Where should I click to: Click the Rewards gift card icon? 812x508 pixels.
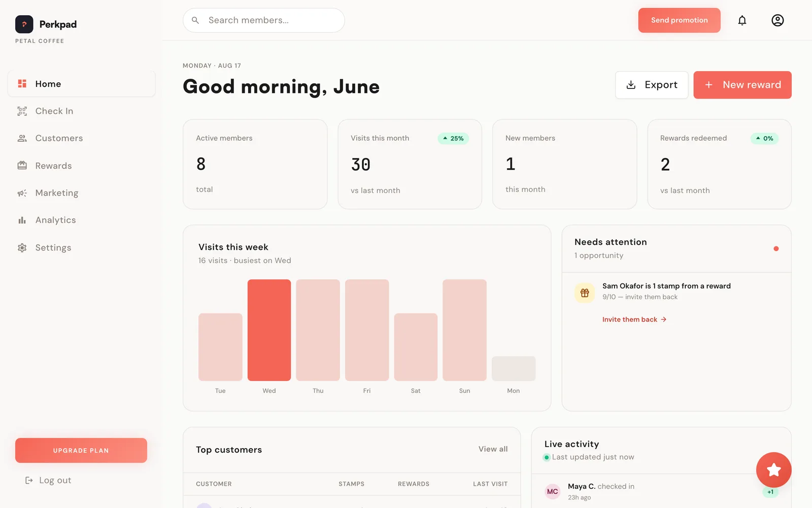[22, 166]
